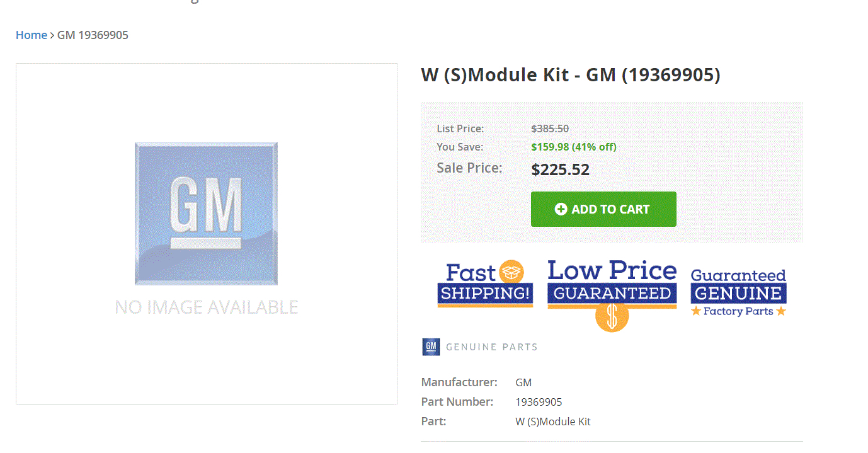
Task: Click the Home breadcrumb link
Action: pos(31,35)
